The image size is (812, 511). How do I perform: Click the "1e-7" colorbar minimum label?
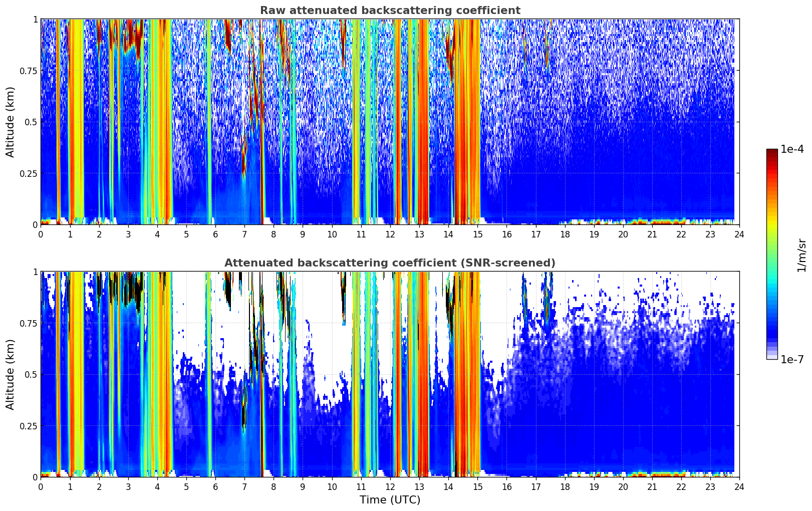tap(792, 360)
